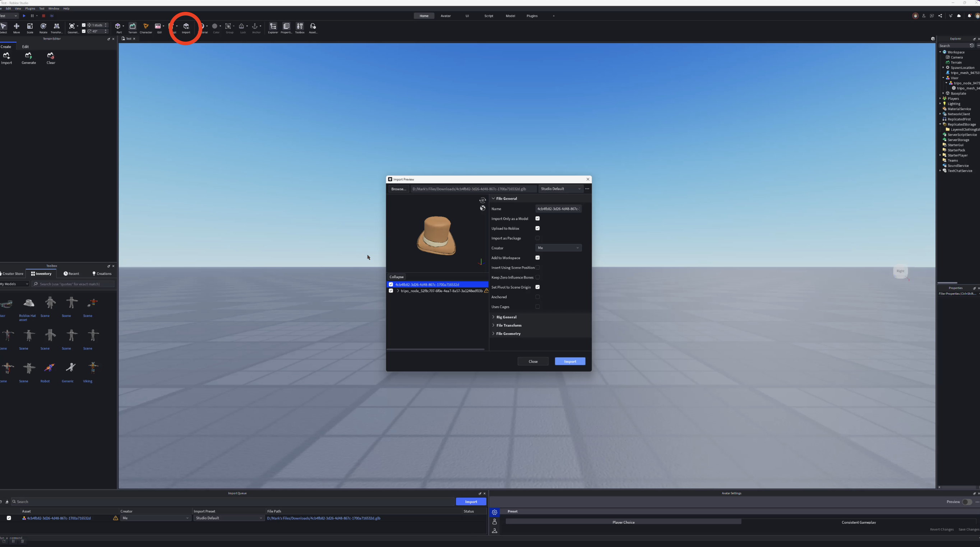Toggle the Anchor tool
The height and width of the screenshot is (547, 980).
[x=256, y=27]
